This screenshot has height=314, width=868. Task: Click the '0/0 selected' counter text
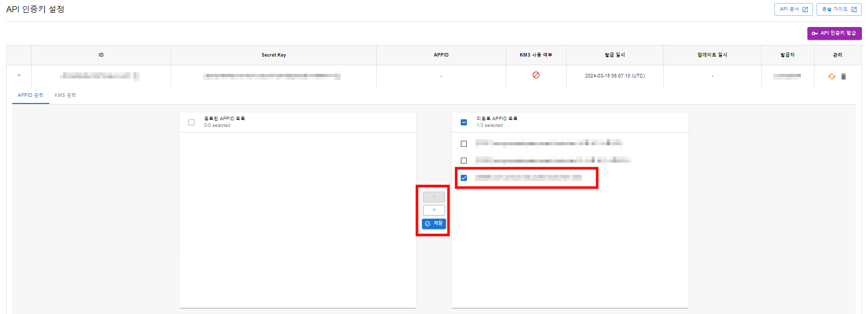(x=217, y=125)
